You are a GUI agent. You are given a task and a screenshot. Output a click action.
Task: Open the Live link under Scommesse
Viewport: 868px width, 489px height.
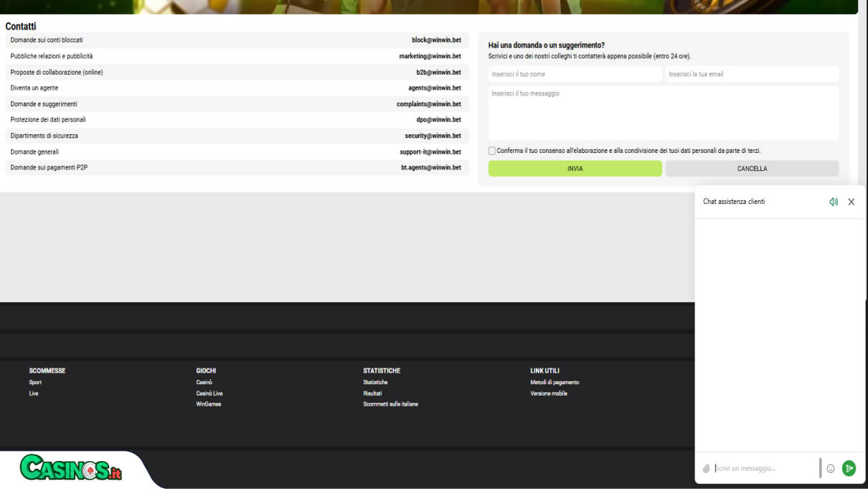tap(34, 393)
